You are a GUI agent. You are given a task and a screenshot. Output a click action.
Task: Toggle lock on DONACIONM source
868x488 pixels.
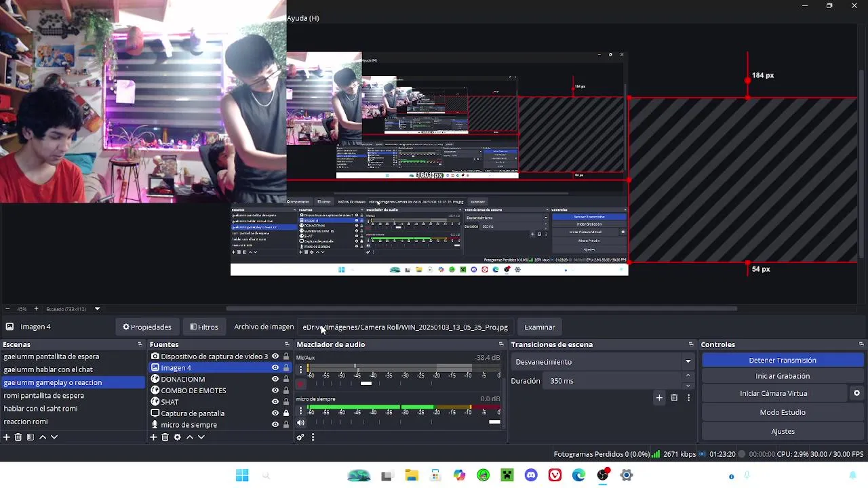(286, 379)
